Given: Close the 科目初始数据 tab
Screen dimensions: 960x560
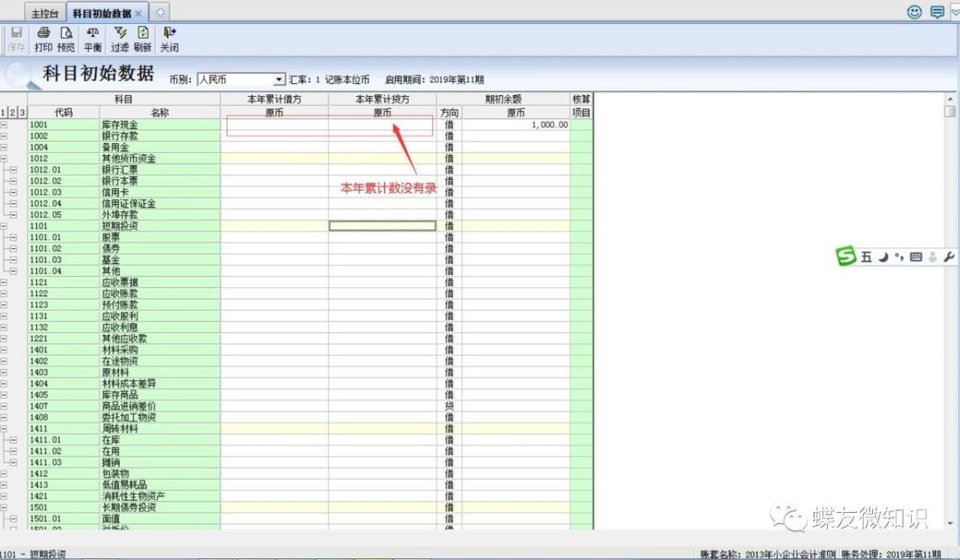Looking at the screenshot, I should 138,14.
